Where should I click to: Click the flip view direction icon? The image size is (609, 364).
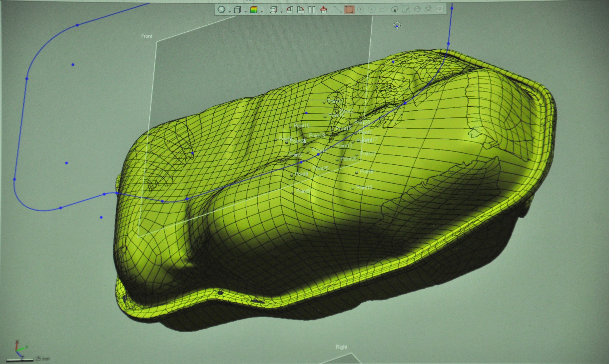click(312, 10)
